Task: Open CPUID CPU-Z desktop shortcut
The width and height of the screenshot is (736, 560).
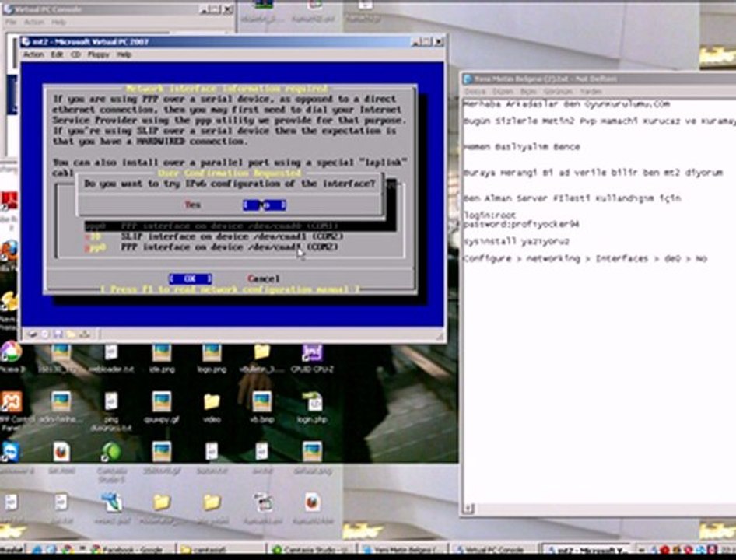Action: (x=312, y=359)
